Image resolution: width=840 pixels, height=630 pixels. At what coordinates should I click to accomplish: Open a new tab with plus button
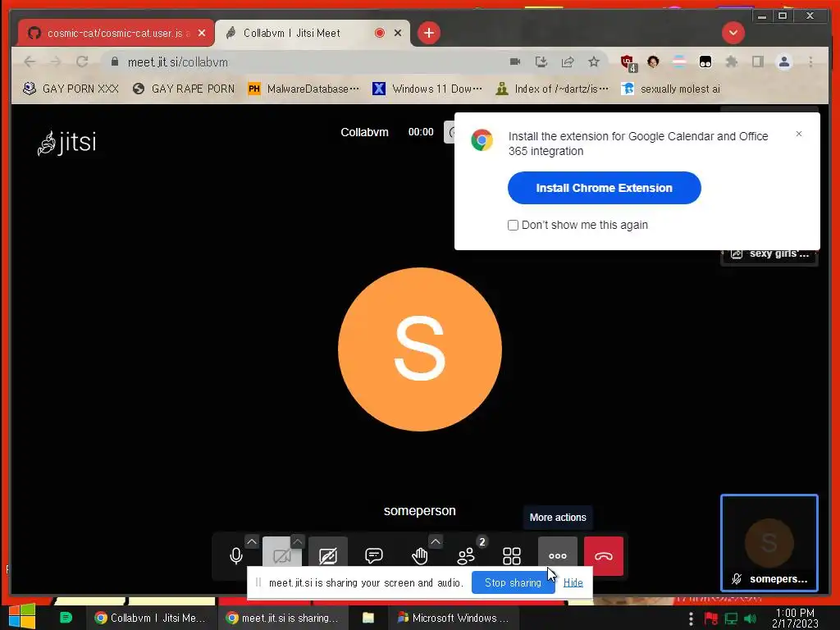[428, 33]
